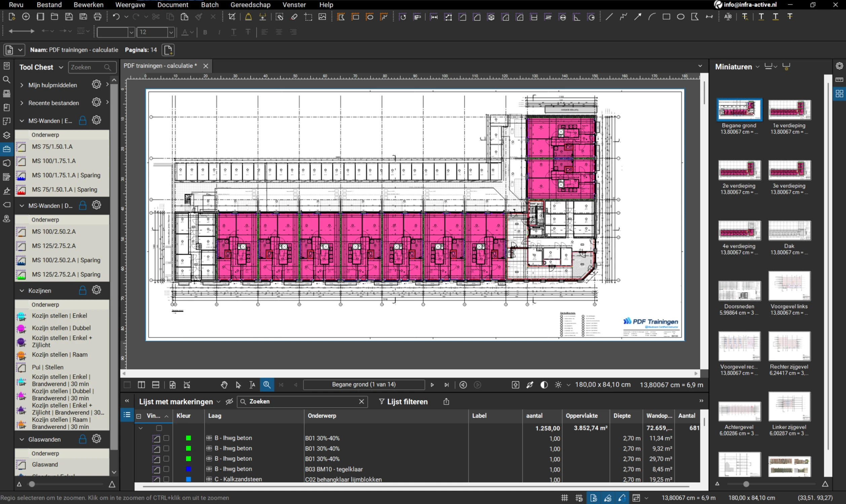Activate the Pan hand tool
The height and width of the screenshot is (504, 846).
(224, 385)
